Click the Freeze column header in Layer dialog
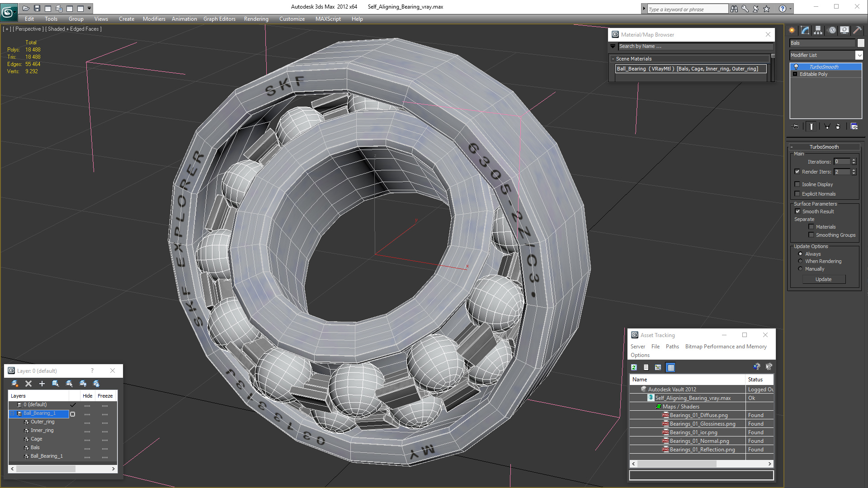The width and height of the screenshot is (868, 488). [105, 396]
